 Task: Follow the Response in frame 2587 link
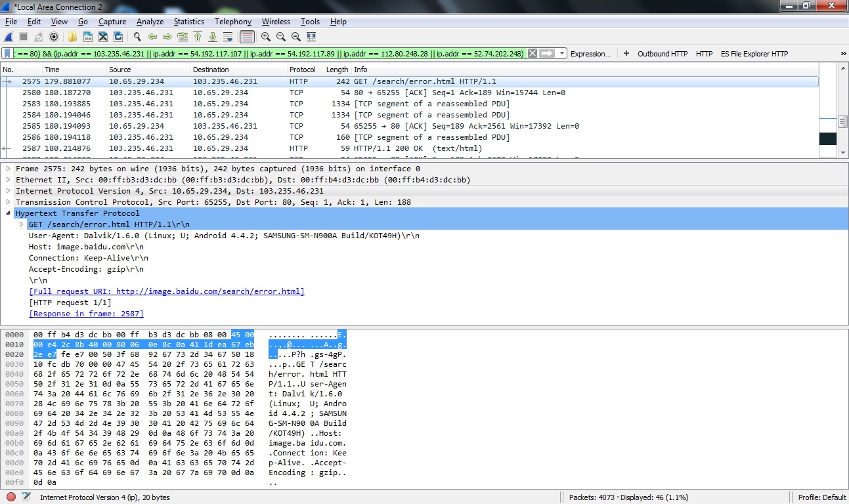pyautogui.click(x=86, y=314)
